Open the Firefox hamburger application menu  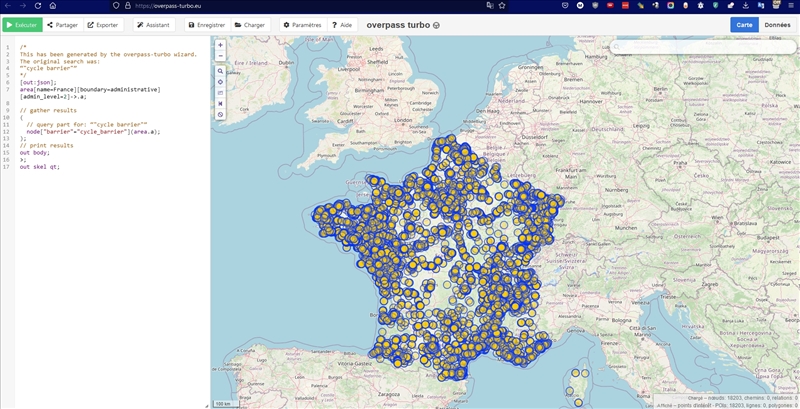(x=790, y=6)
